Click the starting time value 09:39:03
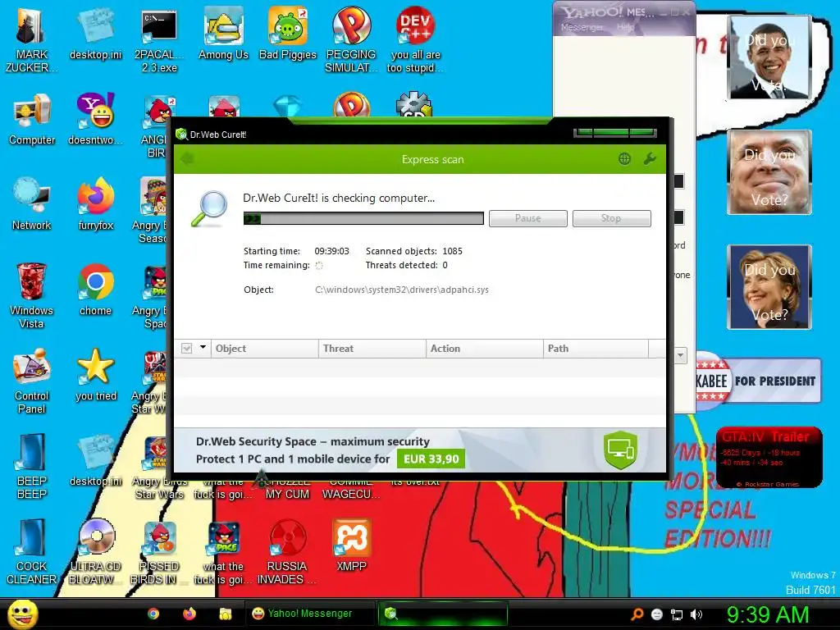The width and height of the screenshot is (840, 630). click(x=331, y=251)
